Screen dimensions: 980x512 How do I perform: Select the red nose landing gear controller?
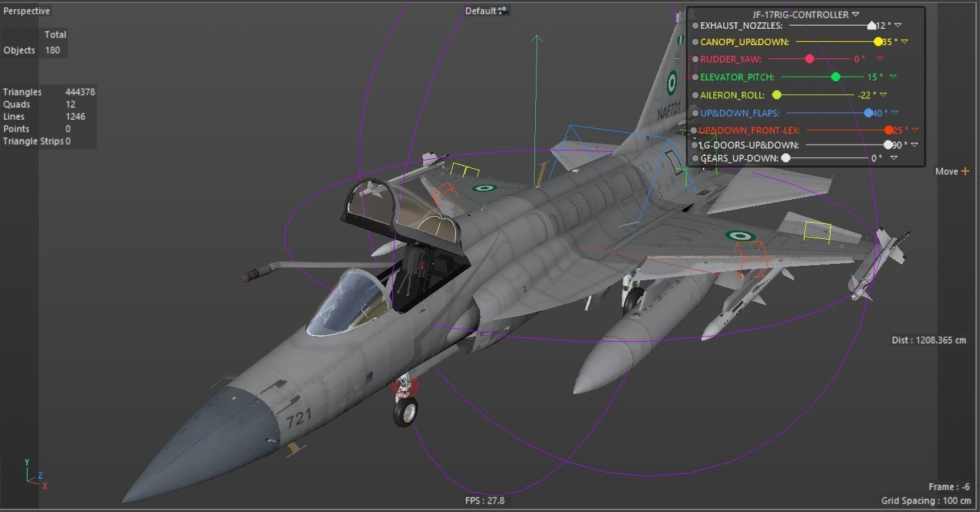pyautogui.click(x=404, y=386)
